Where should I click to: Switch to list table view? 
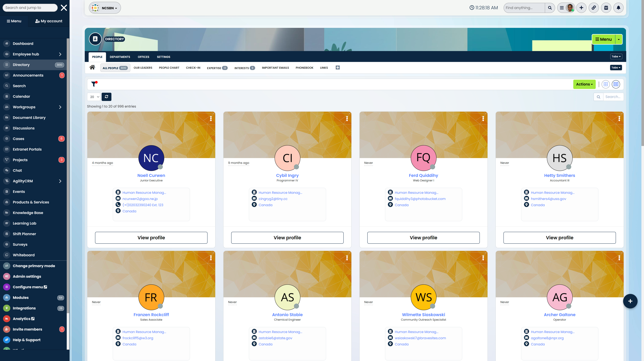click(616, 84)
